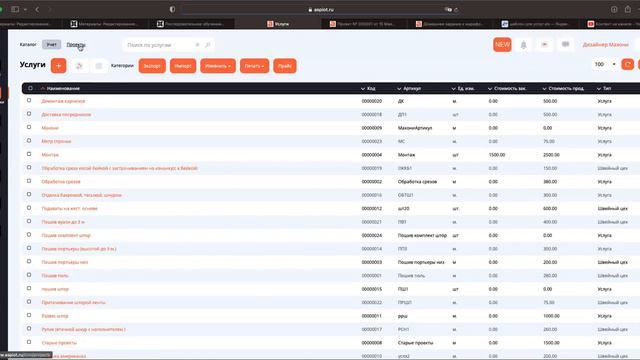This screenshot has width=640, height=360.
Task: Go back in Safari
Action: (x=37, y=9)
